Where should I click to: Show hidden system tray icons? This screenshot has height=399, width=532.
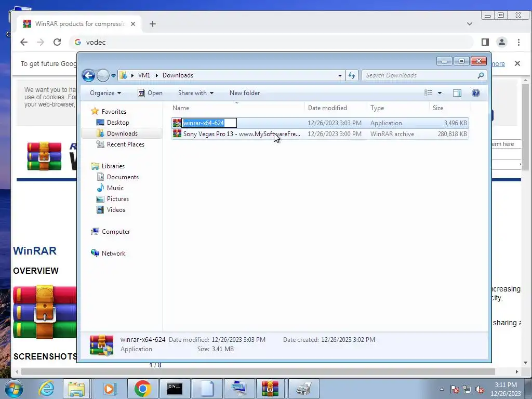coord(442,389)
